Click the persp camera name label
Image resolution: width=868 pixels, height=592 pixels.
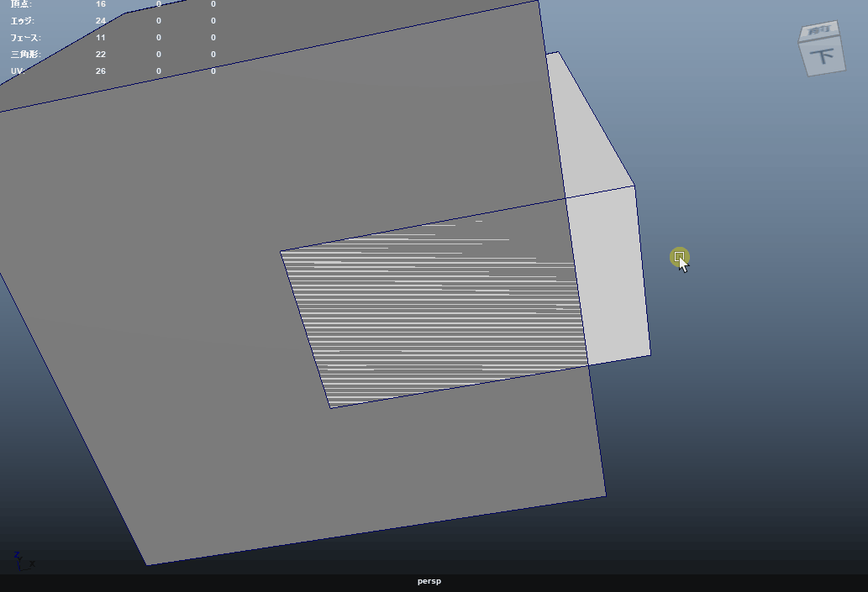click(x=429, y=581)
